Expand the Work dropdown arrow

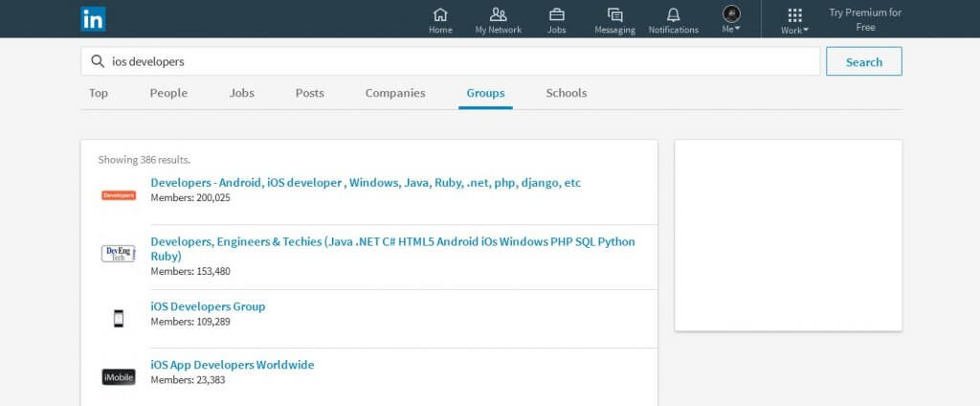[806, 30]
